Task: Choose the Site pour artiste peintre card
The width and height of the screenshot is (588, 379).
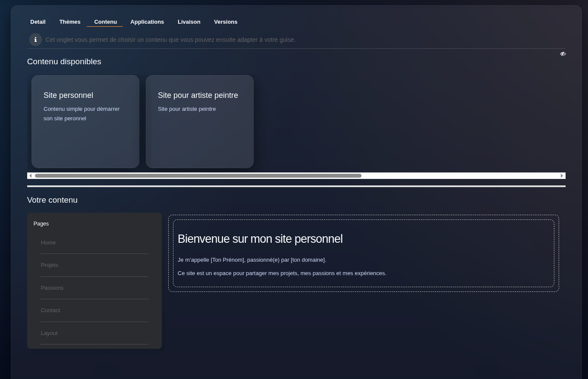Action: 200,122
